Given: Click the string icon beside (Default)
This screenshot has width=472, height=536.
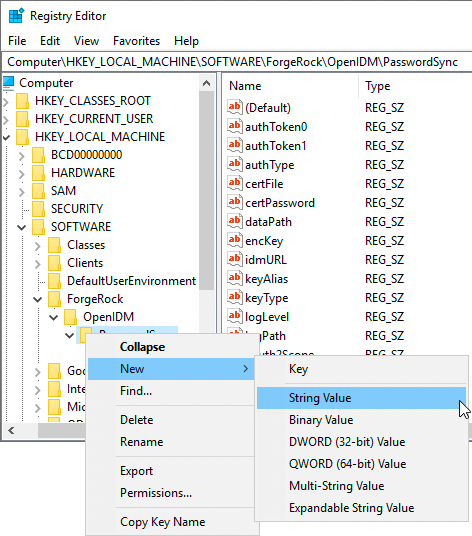Looking at the screenshot, I should [x=235, y=107].
